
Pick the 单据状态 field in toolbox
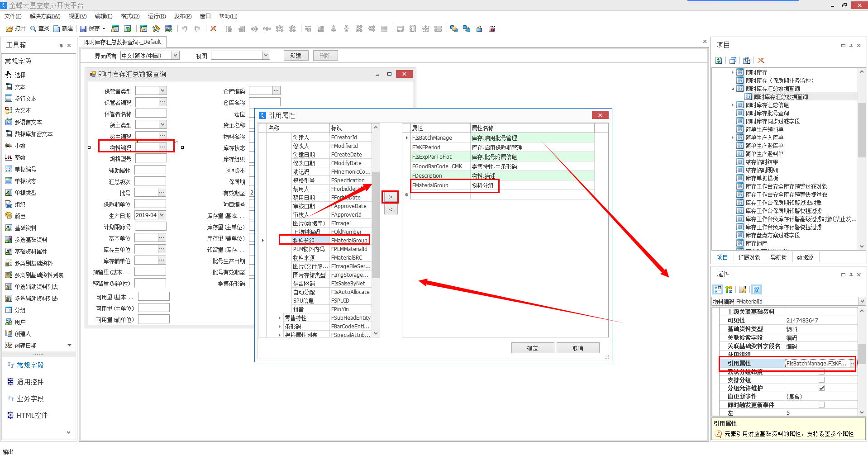tap(21, 181)
